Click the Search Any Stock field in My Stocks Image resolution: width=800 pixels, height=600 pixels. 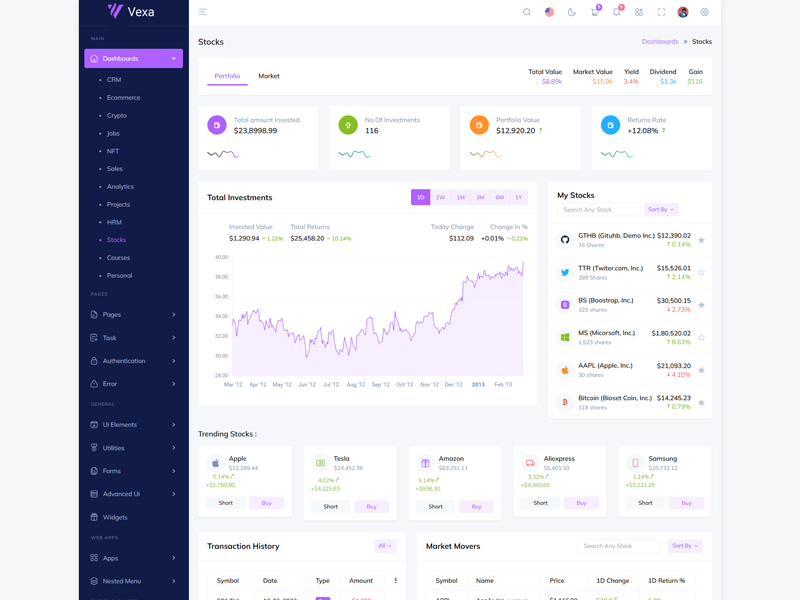point(599,210)
